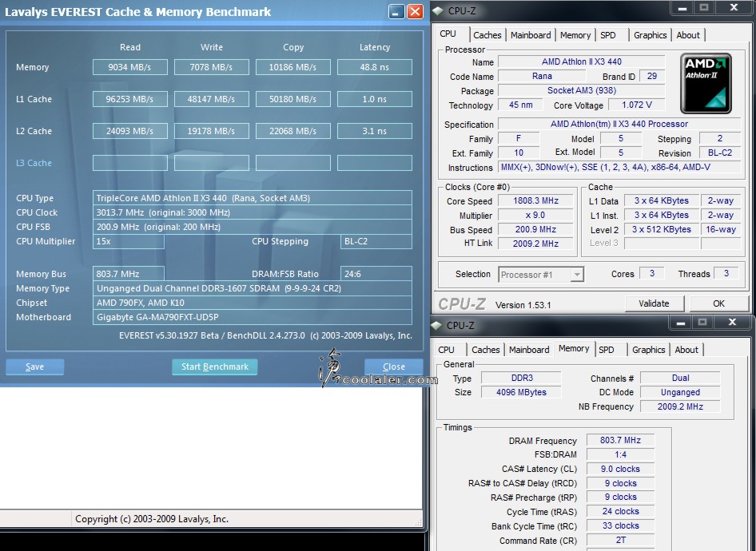Select SPD tab in lower CPU-Z window
The width and height of the screenshot is (756, 551).
click(607, 350)
